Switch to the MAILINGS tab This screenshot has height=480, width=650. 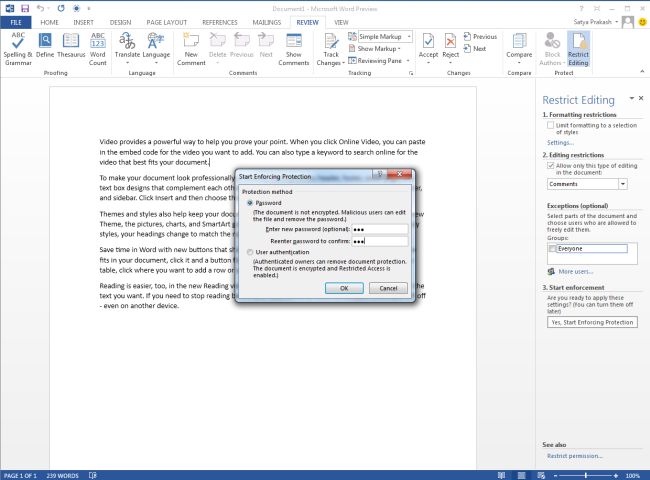click(x=267, y=22)
